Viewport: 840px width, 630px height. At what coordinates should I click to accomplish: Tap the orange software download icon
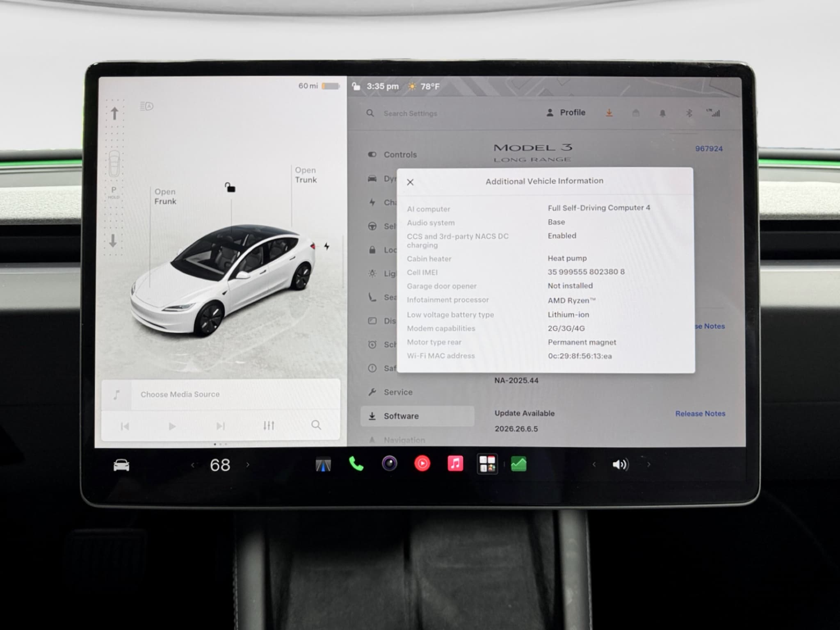click(609, 112)
